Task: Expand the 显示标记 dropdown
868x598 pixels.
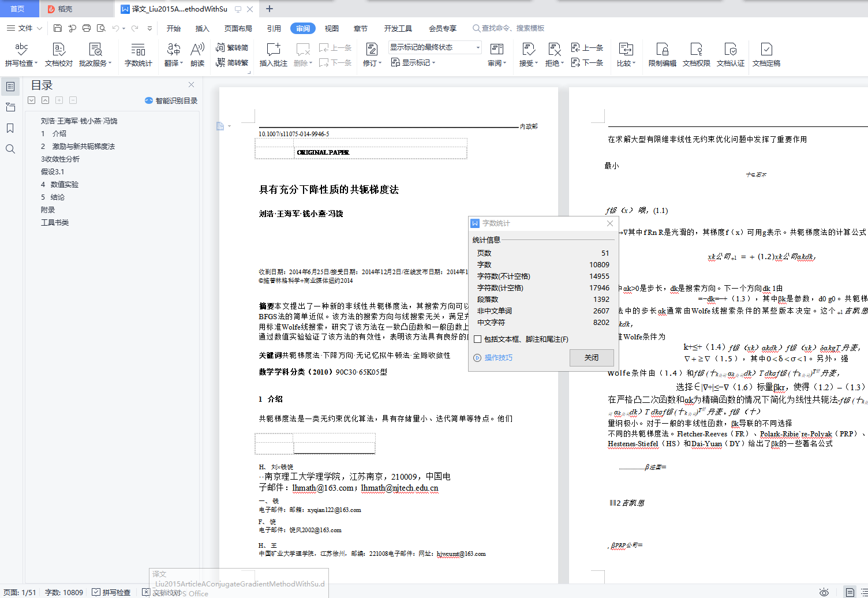Action: (433, 63)
